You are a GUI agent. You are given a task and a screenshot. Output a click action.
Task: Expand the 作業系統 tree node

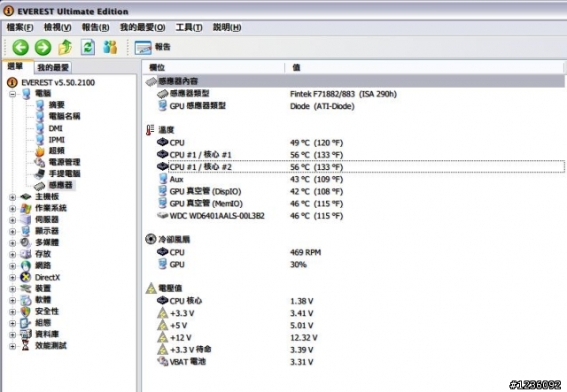pyautogui.click(x=12, y=209)
